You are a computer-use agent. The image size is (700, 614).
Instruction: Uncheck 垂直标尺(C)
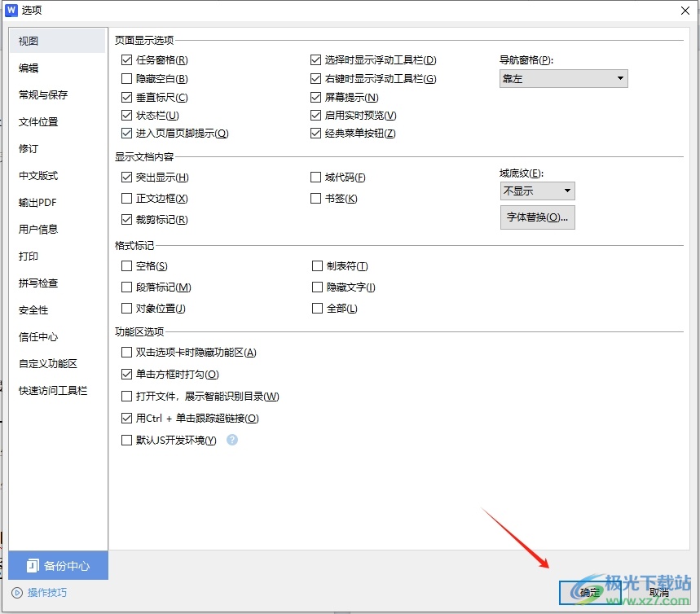click(x=127, y=97)
